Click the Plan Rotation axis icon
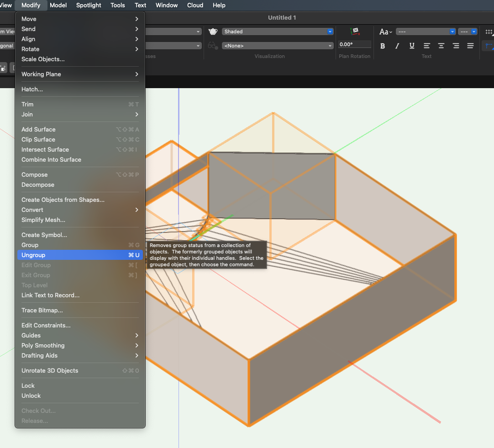The image size is (494, 448). point(355,32)
